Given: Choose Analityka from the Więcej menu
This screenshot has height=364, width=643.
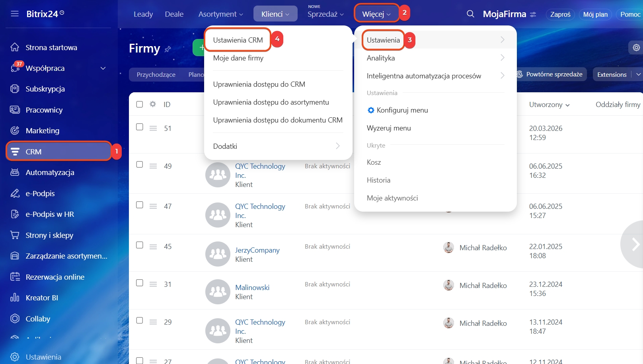Looking at the screenshot, I should (x=381, y=58).
